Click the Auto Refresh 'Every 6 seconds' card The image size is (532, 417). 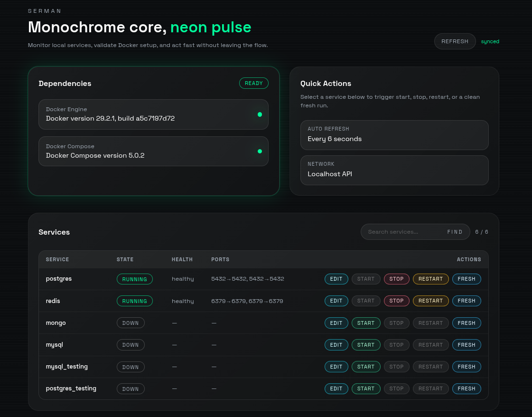394,135
